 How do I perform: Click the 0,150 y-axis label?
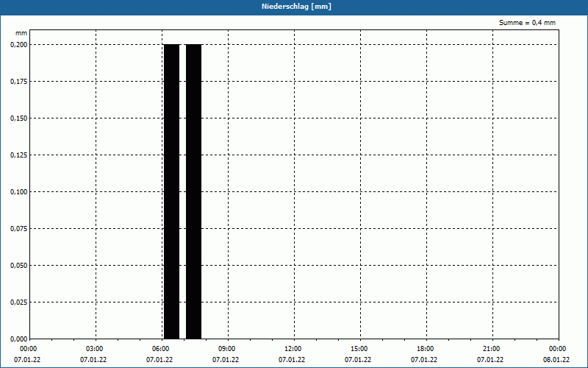tap(19, 118)
